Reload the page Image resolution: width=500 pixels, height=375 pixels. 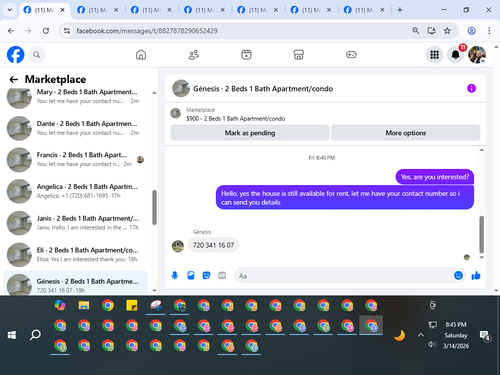click(46, 31)
